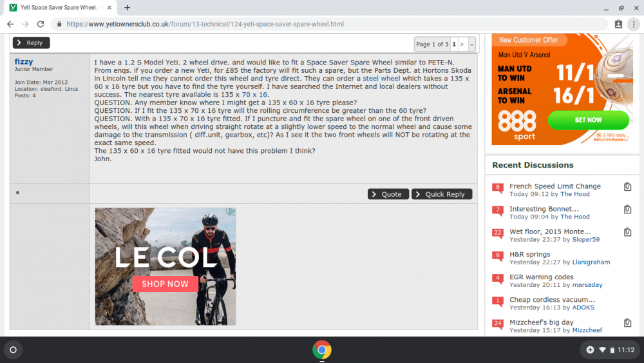Click Bet Now on 888 sport ad
Screen dimensions: 644x363
[588, 120]
